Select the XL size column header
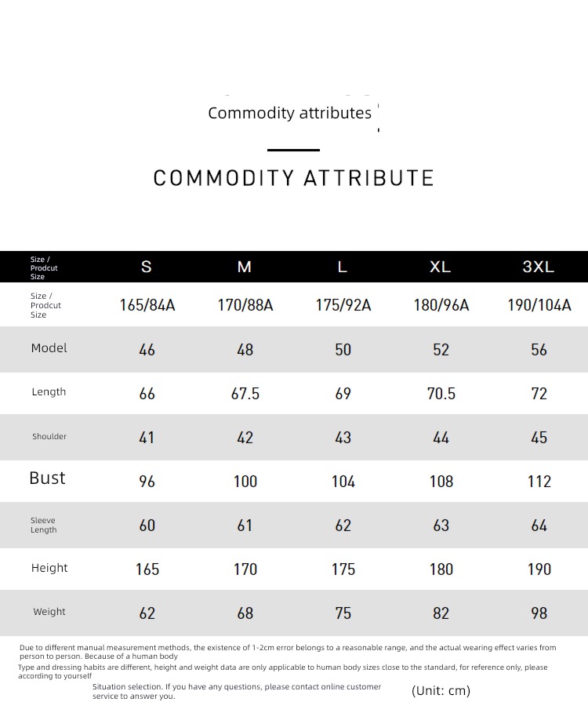This screenshot has height=702, width=588. pyautogui.click(x=441, y=267)
